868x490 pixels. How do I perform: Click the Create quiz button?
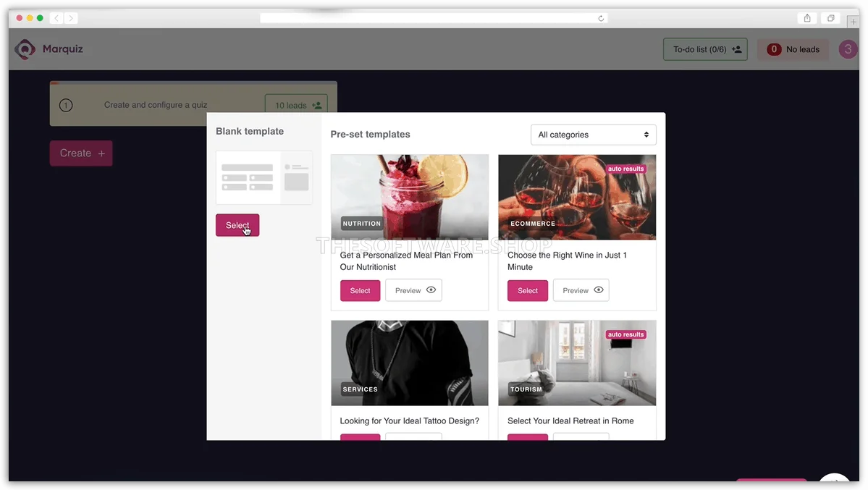pyautogui.click(x=81, y=153)
